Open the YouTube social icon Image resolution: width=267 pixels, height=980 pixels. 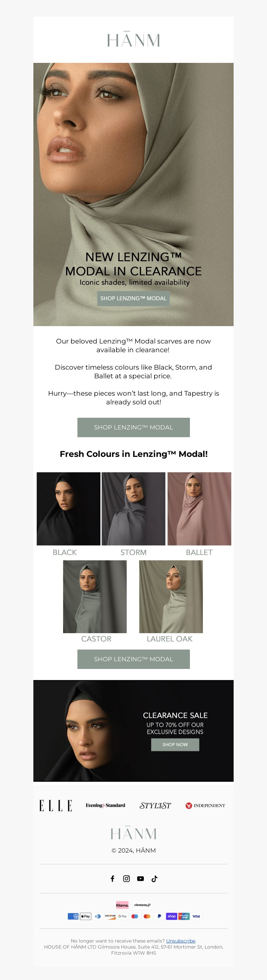(141, 878)
